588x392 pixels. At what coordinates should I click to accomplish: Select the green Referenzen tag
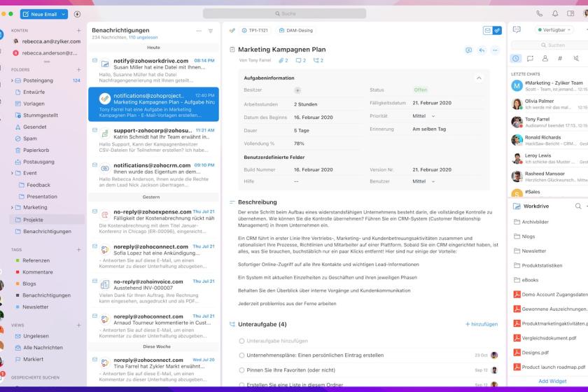[x=36, y=260]
